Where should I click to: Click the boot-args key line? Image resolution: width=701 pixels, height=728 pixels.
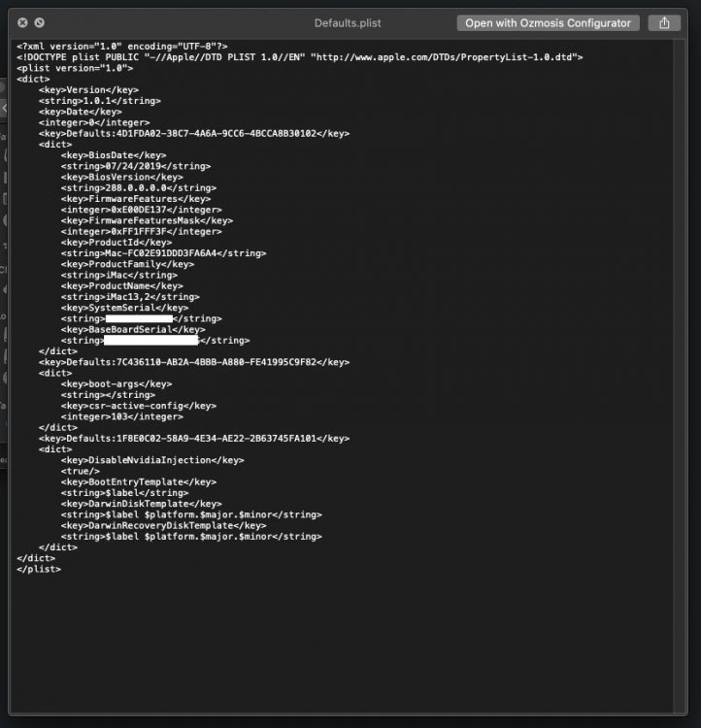click(x=117, y=384)
